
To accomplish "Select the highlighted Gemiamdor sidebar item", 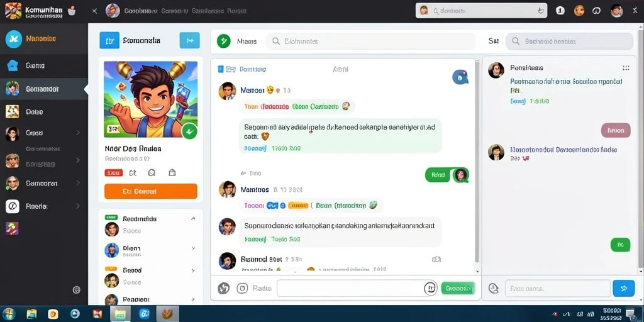I will click(x=44, y=89).
